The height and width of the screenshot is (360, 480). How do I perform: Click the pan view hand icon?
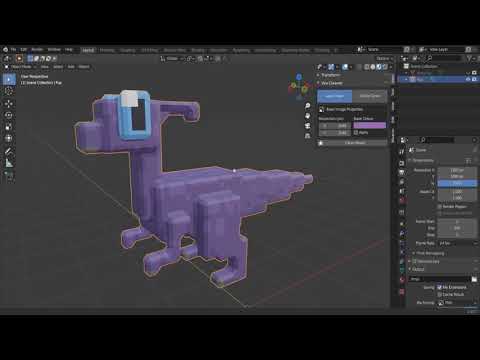tap(307, 116)
